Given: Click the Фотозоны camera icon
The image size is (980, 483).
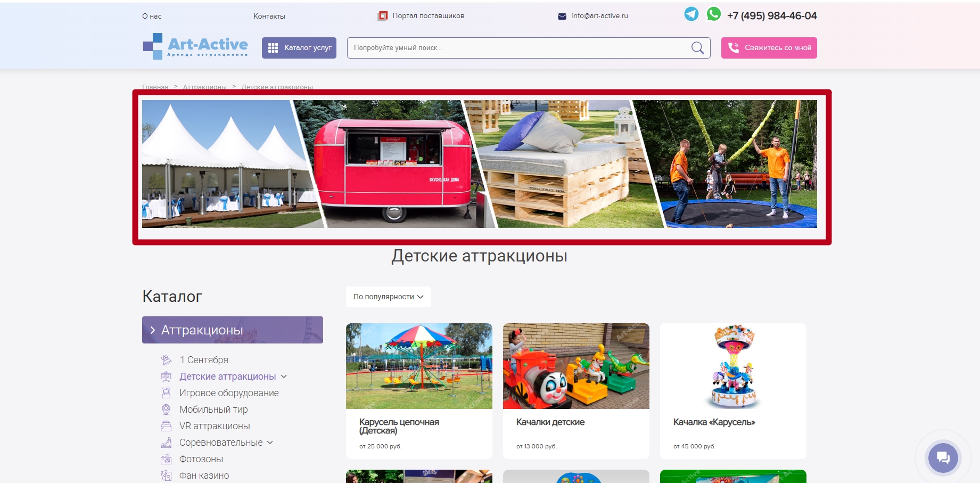Looking at the screenshot, I should [166, 459].
